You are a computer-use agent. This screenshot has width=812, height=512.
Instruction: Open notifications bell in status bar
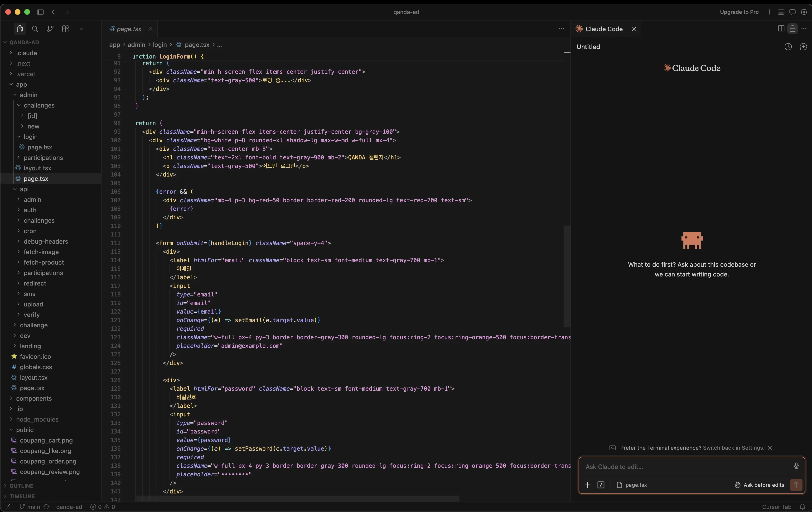[x=802, y=507]
